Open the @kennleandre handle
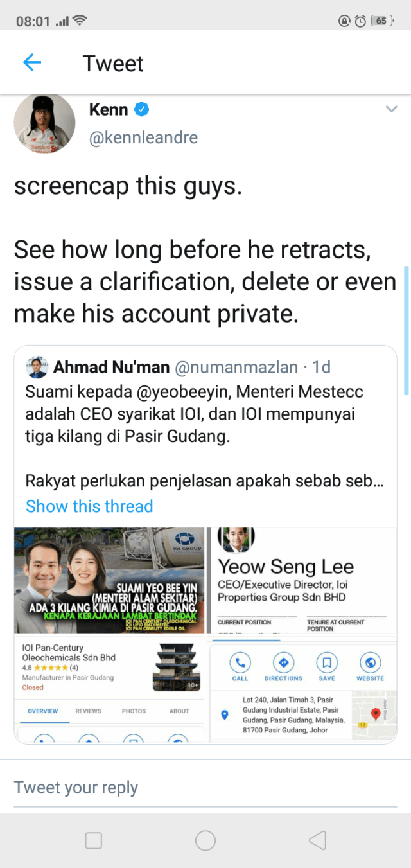 point(143,137)
